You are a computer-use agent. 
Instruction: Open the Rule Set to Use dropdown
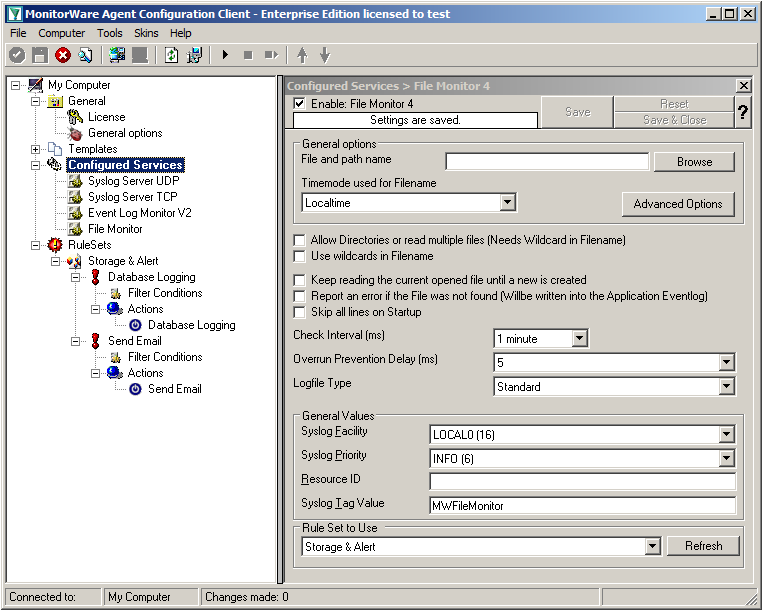point(652,546)
